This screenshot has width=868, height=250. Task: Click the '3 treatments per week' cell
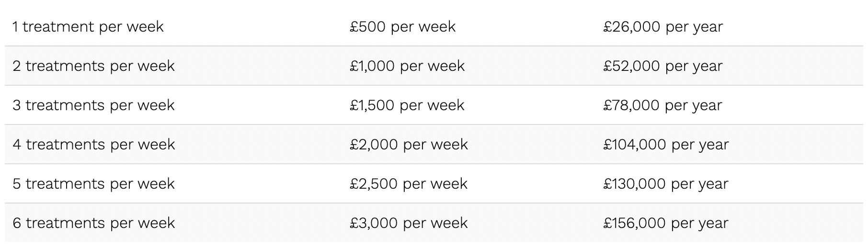click(x=93, y=105)
